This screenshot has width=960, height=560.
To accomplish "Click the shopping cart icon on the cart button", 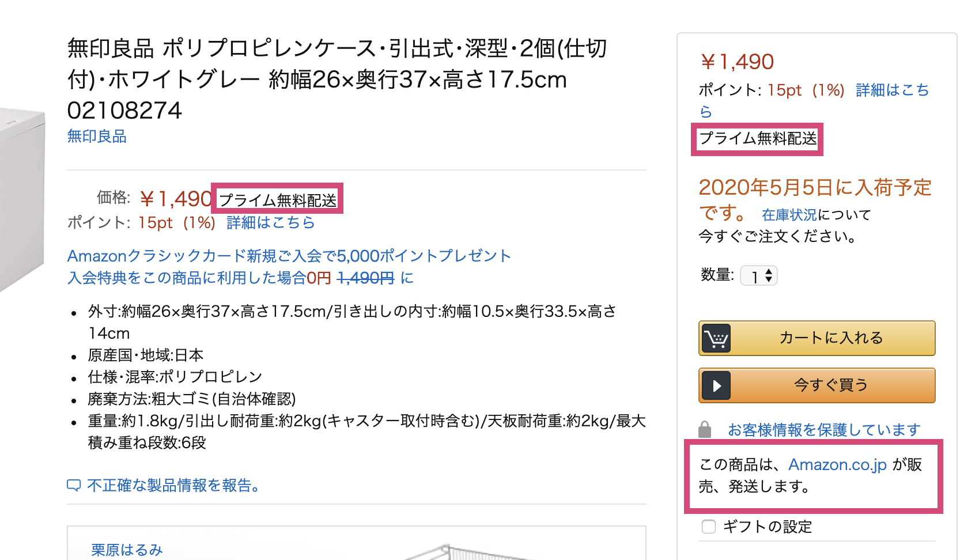I will (716, 338).
